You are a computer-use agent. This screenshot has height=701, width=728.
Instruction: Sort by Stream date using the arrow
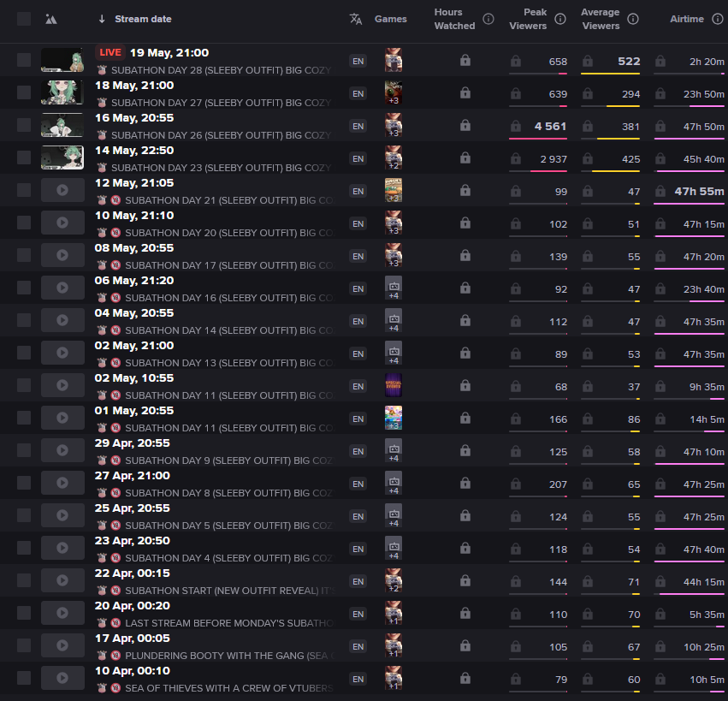point(102,19)
